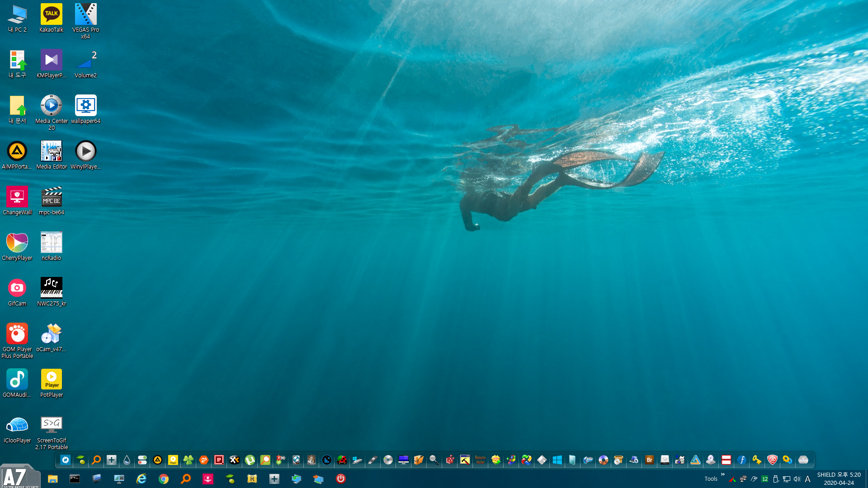Open the volume speaker tray icon
This screenshot has width=868, height=488.
click(x=797, y=479)
